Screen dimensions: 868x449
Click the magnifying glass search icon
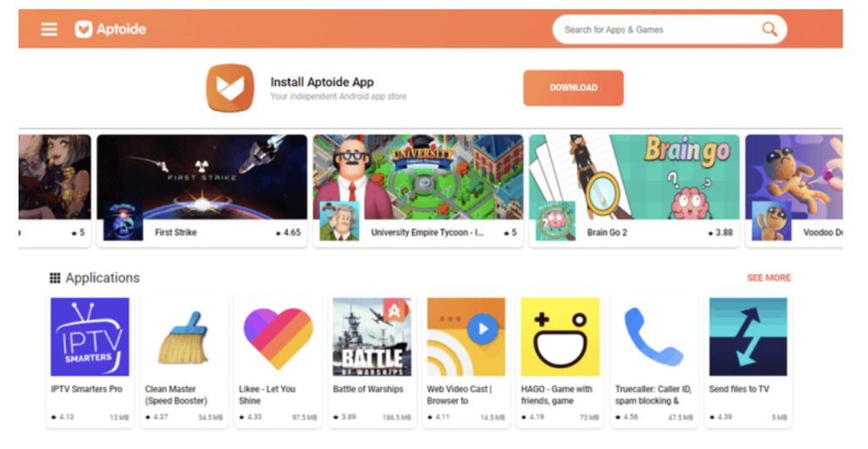coord(769,29)
